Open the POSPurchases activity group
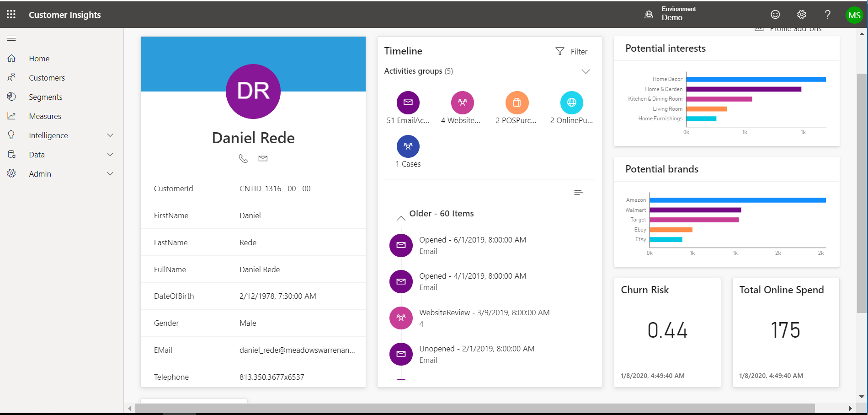The height and width of the screenshot is (415, 868). (517, 102)
